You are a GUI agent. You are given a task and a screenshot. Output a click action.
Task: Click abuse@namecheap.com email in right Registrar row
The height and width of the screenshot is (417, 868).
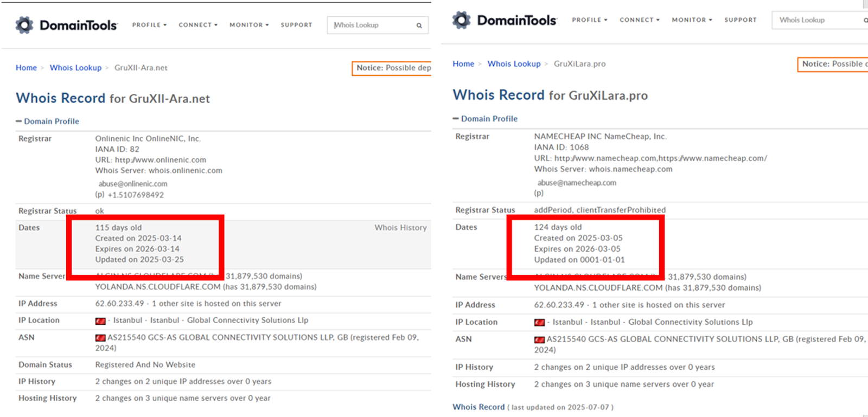tap(577, 183)
